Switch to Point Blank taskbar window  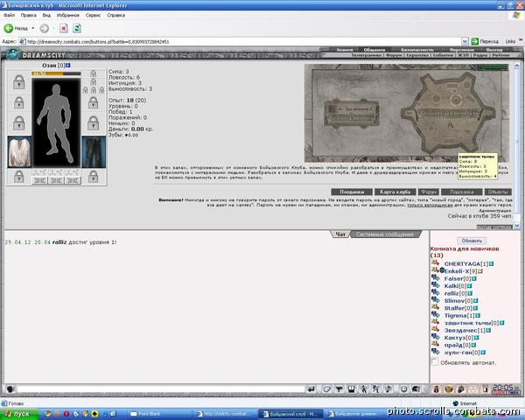pos(159,414)
